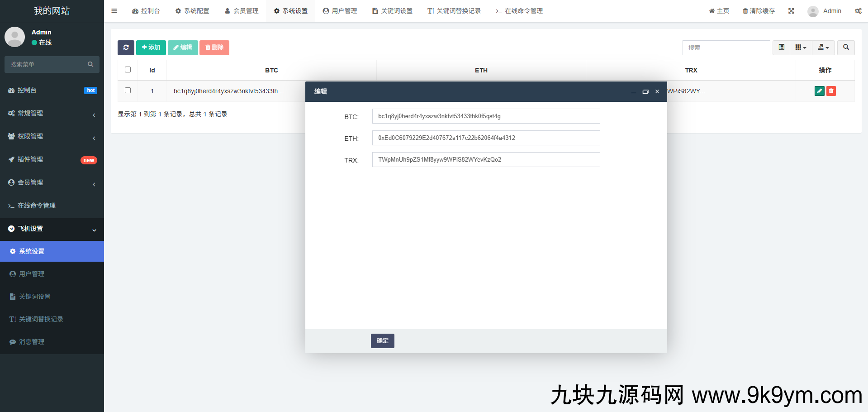Open the 会员管理 top tab
The image size is (868, 412).
click(x=242, y=11)
